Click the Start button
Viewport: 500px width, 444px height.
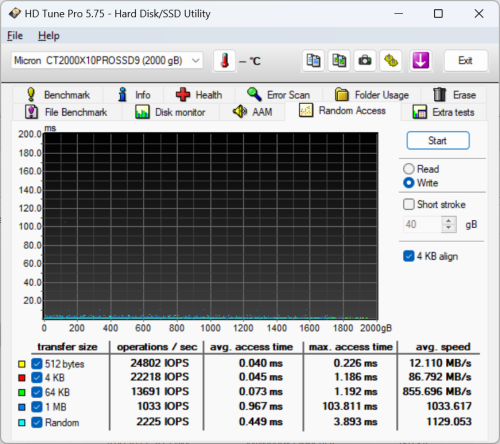(438, 141)
